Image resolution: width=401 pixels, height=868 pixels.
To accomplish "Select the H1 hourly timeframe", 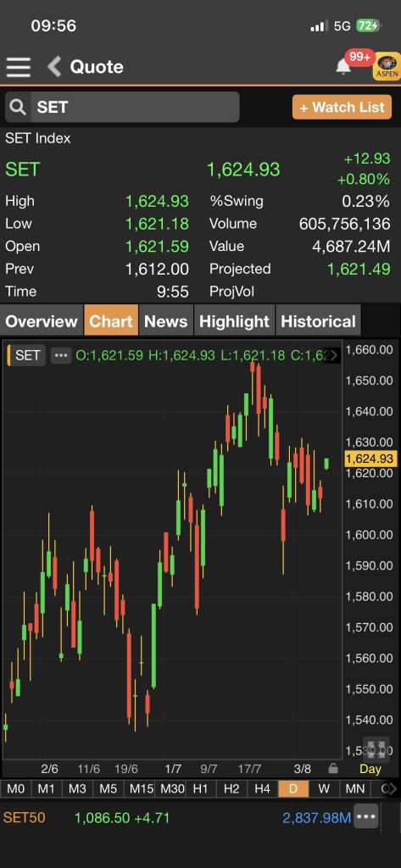I will (x=200, y=789).
